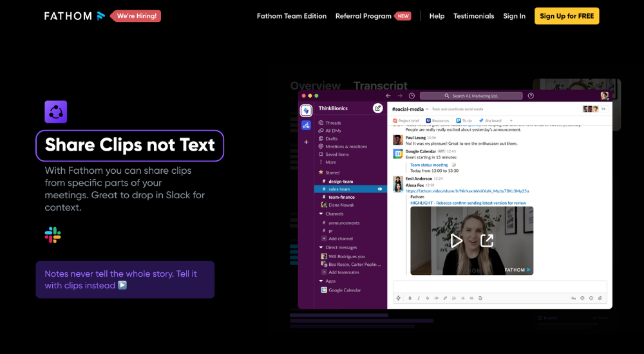Click the Slack back navigation arrow
The width and height of the screenshot is (644, 354).
point(388,96)
